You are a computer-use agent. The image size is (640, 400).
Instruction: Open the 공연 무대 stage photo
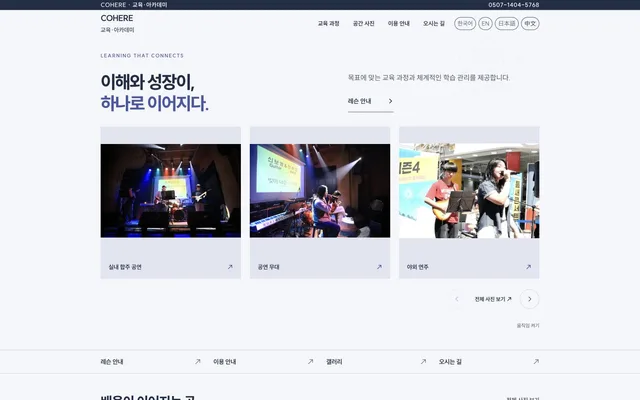(x=320, y=191)
